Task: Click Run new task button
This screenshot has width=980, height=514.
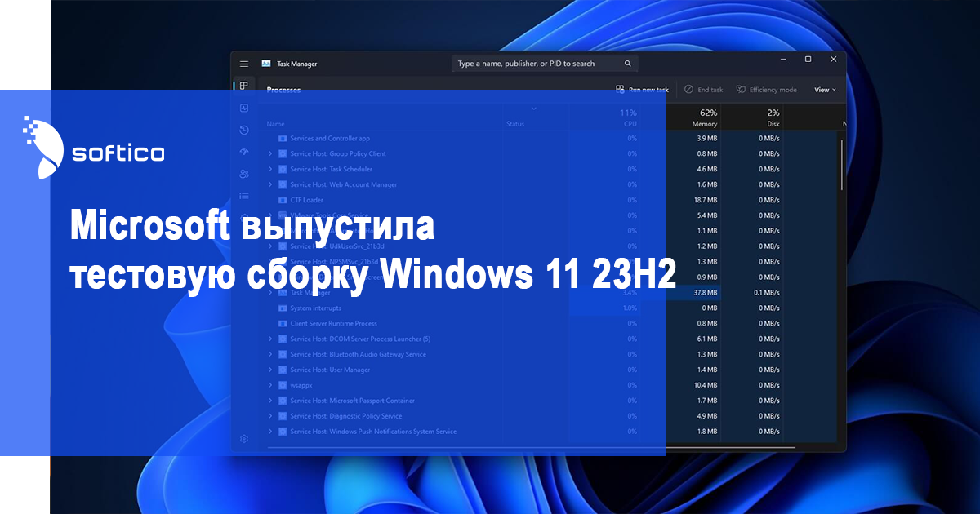Action: pyautogui.click(x=642, y=90)
